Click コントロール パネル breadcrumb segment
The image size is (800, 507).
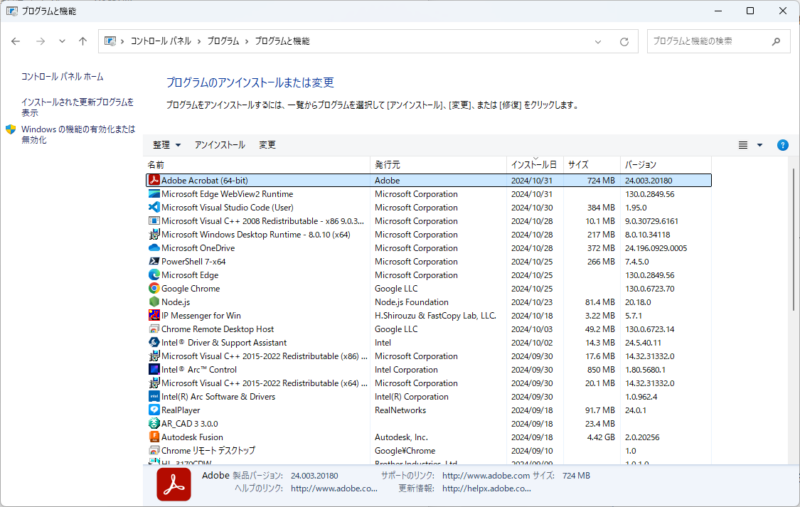click(x=161, y=41)
